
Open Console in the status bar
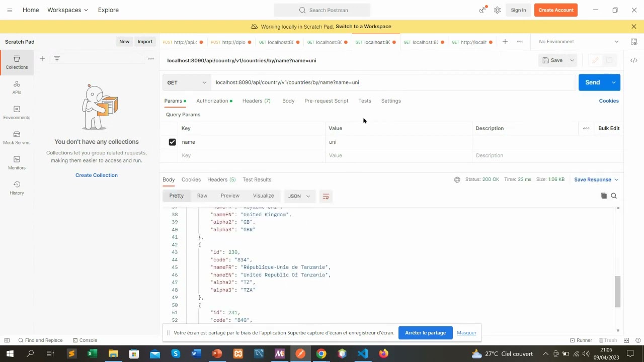coord(85,340)
